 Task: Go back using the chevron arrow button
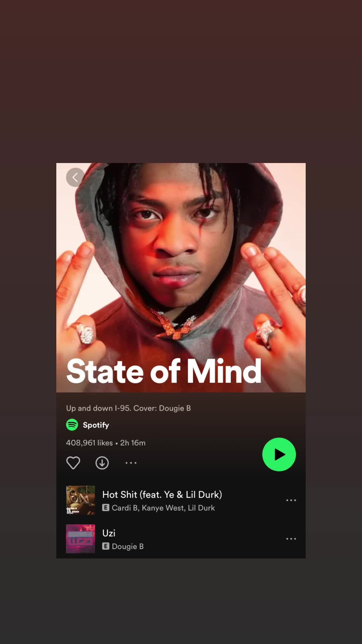(x=75, y=177)
